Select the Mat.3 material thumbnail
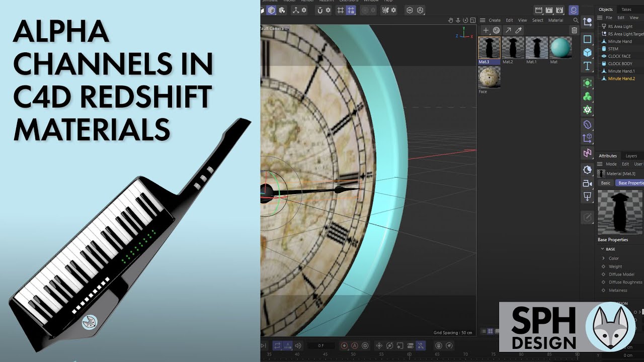 [489, 48]
